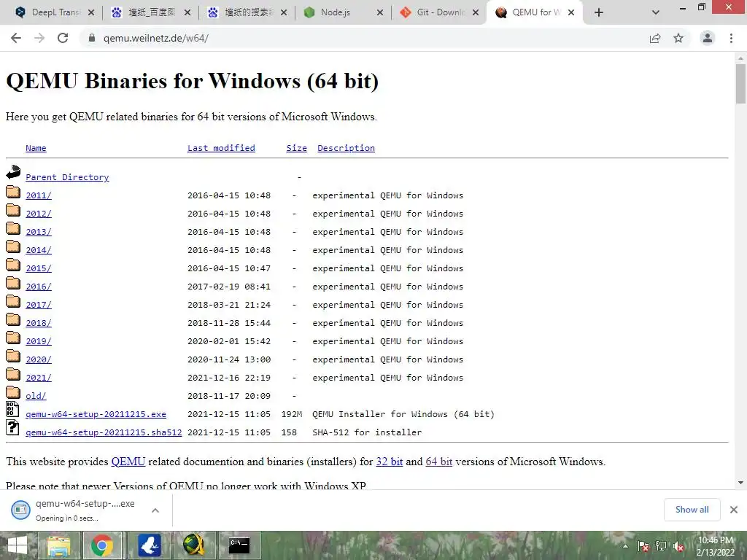Bookmark this page with the star icon

click(x=678, y=38)
